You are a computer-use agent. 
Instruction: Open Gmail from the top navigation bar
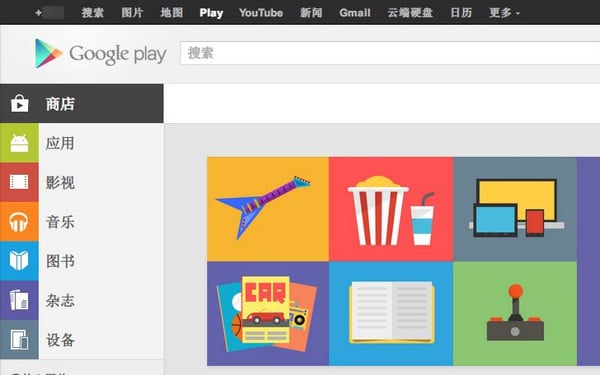point(355,13)
